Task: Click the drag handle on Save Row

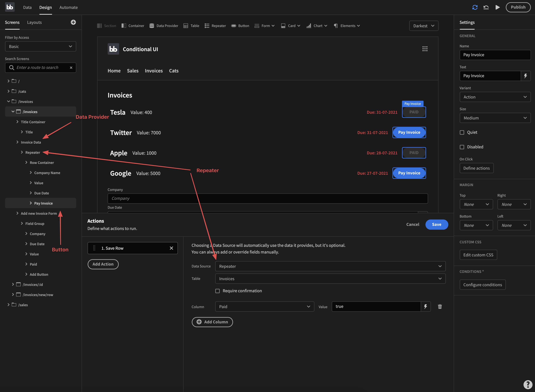Action: (94, 248)
